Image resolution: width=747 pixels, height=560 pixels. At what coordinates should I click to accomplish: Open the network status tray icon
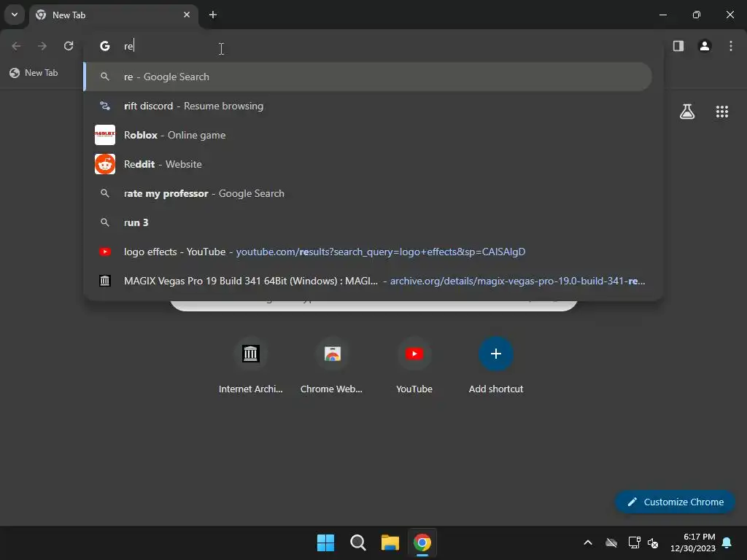[x=634, y=542]
